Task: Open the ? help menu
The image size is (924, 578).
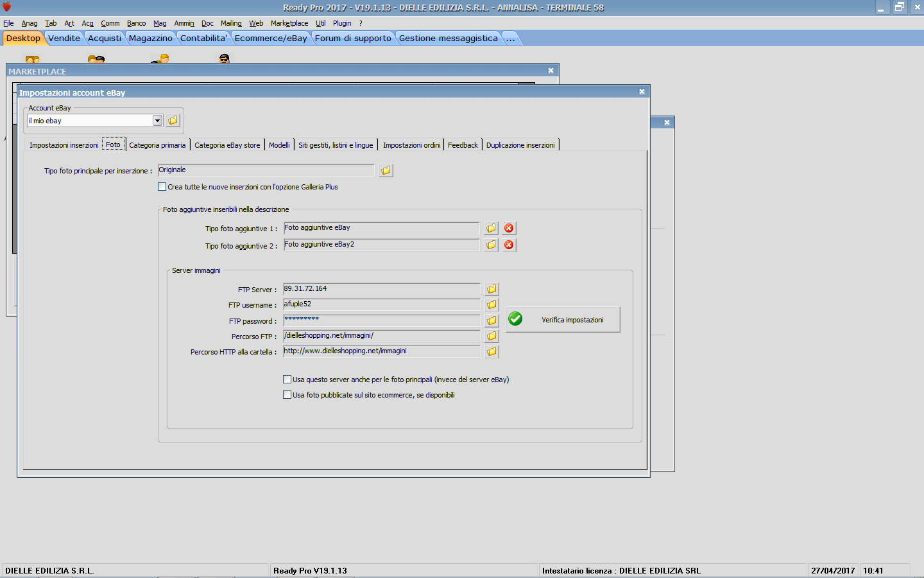Action: pyautogui.click(x=361, y=23)
